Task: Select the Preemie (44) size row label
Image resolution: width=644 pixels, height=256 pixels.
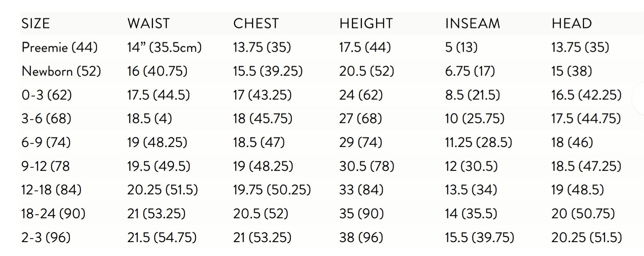Action: (60, 47)
